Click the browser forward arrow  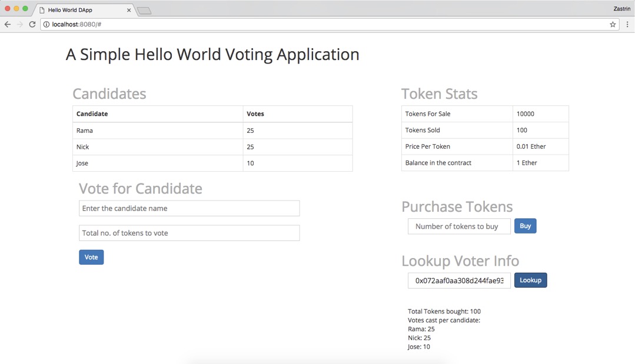click(20, 25)
